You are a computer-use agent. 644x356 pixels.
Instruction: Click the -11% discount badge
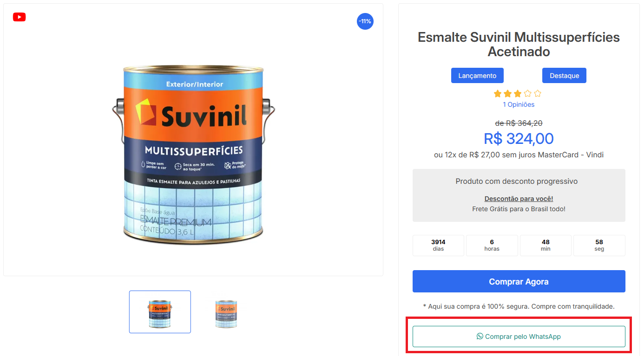tap(365, 21)
